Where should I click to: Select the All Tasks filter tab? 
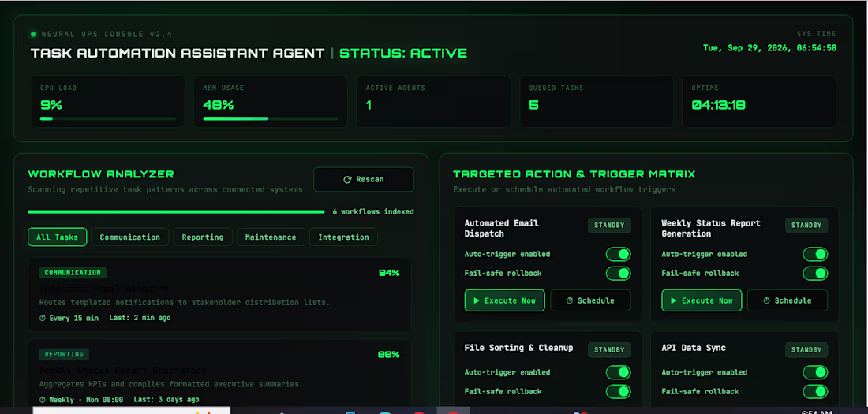57,237
